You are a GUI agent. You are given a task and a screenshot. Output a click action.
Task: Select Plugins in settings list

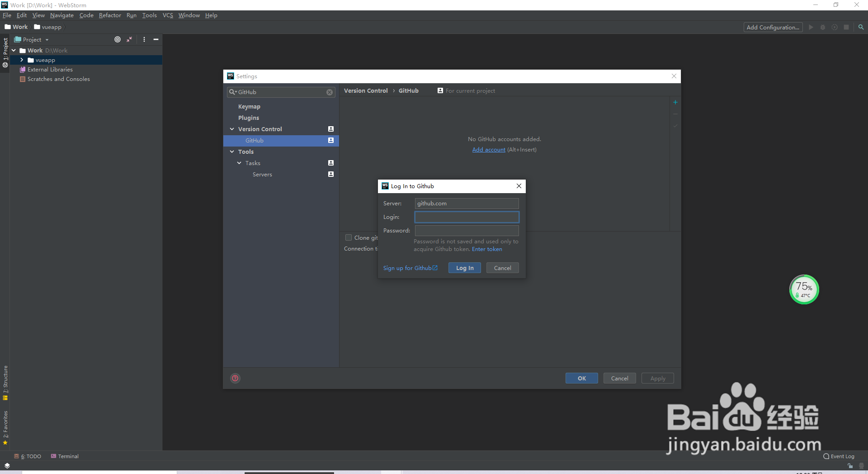[249, 118]
